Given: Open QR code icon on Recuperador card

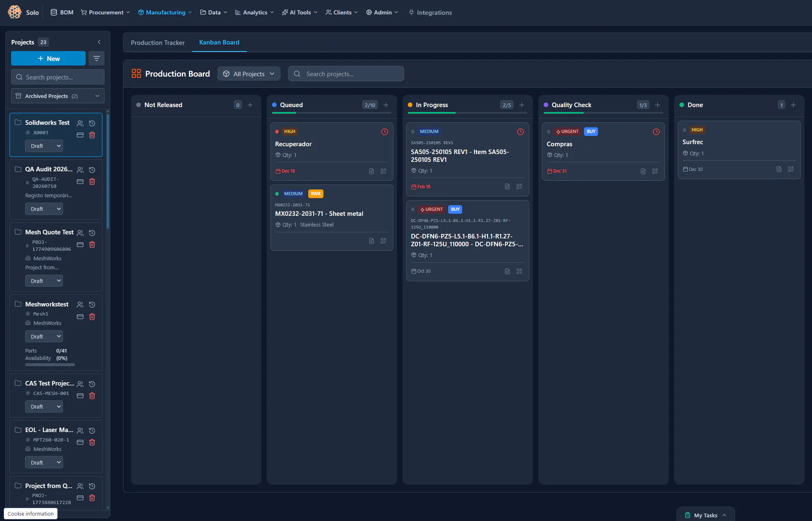Looking at the screenshot, I should click(384, 171).
